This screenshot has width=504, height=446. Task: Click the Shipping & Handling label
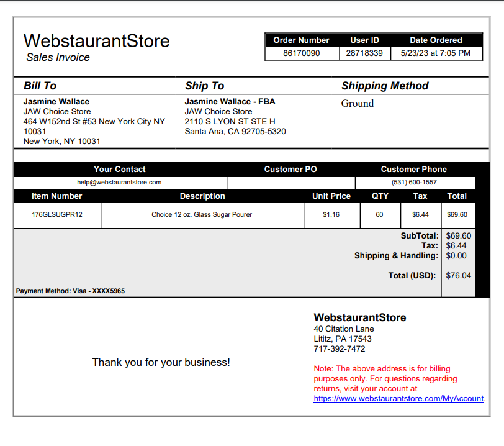[x=397, y=256]
